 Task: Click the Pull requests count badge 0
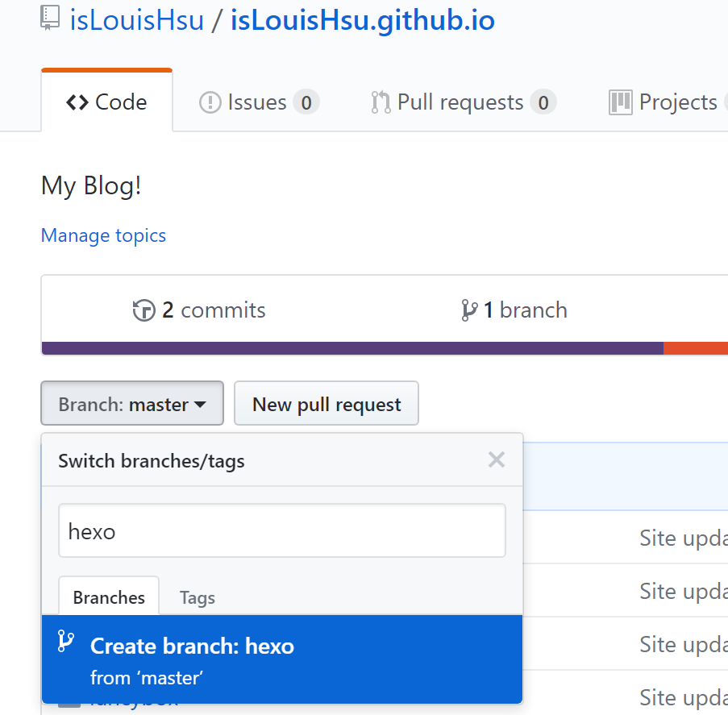point(543,102)
